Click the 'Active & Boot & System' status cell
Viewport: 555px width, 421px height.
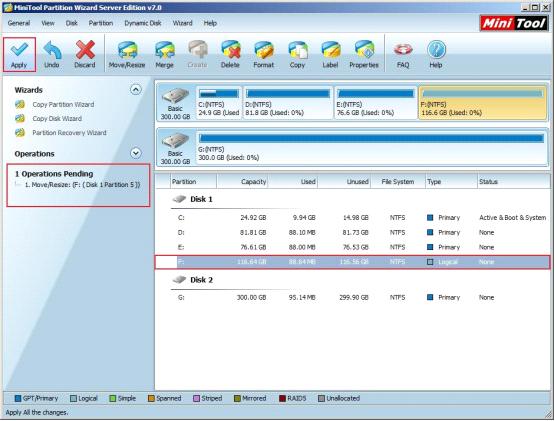[x=513, y=218]
